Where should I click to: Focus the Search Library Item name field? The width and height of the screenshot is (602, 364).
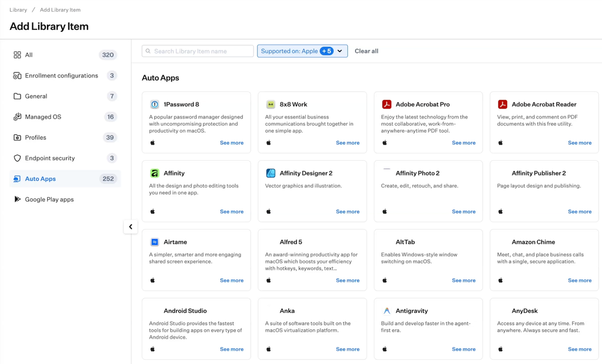198,51
